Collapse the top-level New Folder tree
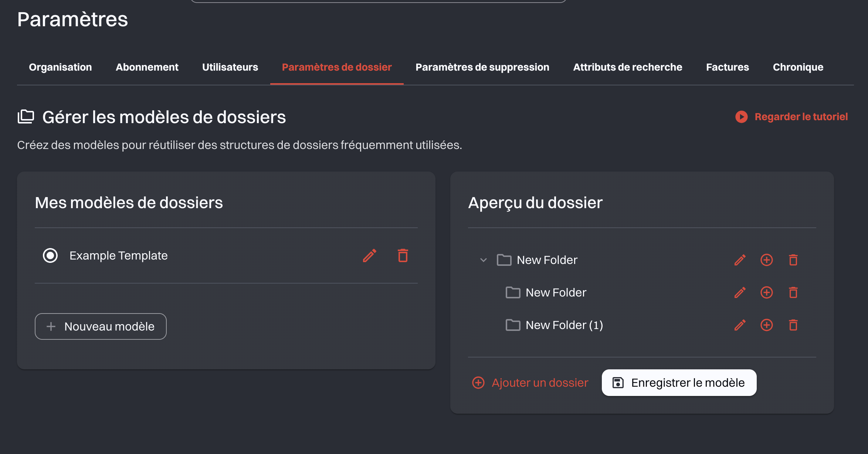This screenshot has height=454, width=868. (483, 260)
